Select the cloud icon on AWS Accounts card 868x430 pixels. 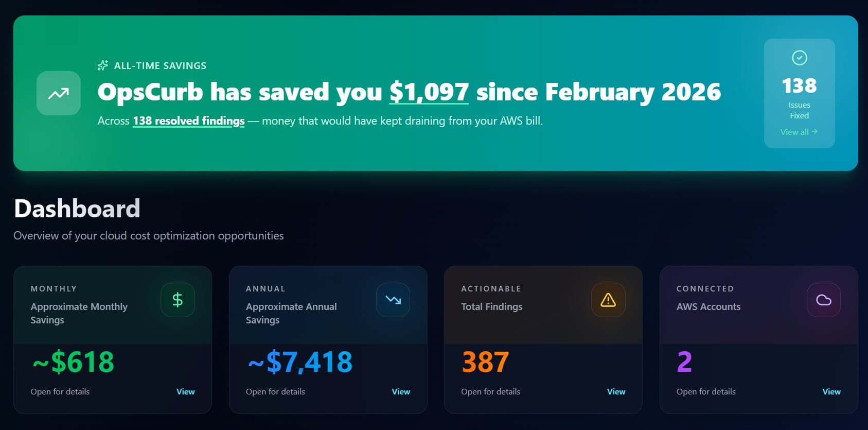823,300
